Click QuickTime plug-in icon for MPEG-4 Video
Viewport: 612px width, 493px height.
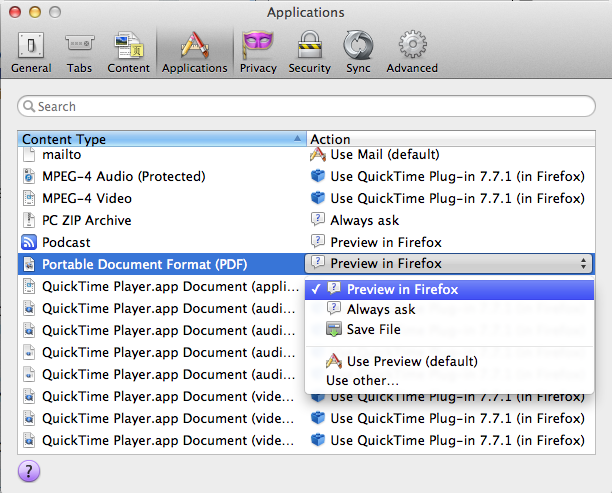coord(318,198)
